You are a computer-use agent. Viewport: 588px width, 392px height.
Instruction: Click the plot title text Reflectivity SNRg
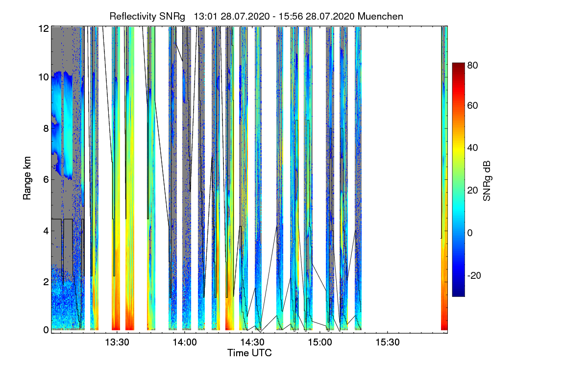pyautogui.click(x=147, y=16)
